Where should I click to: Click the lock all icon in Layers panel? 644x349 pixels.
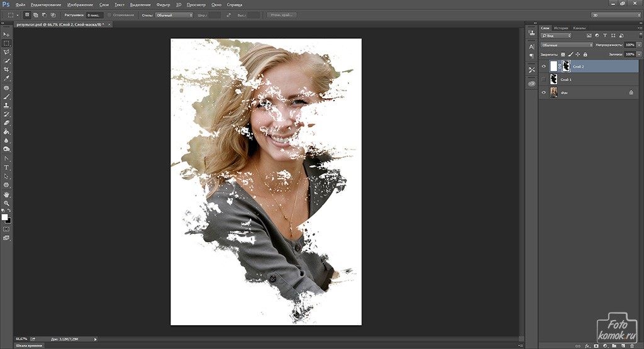[x=585, y=55]
